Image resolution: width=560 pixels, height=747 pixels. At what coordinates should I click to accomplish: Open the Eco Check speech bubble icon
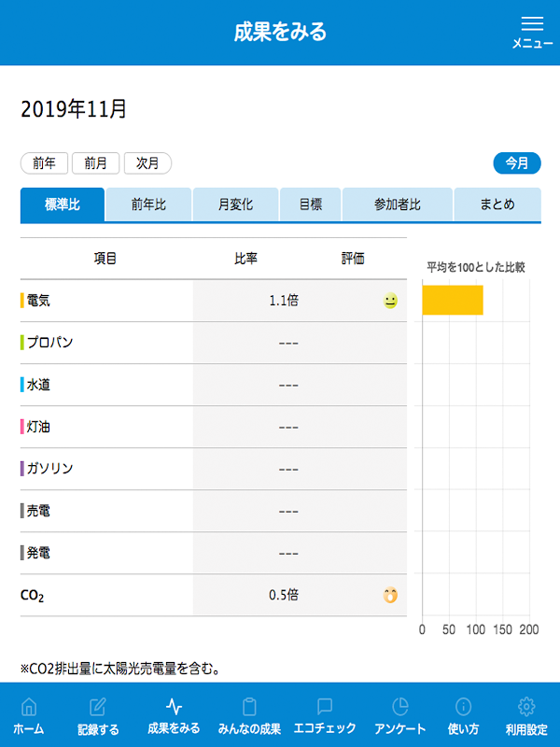(x=325, y=707)
